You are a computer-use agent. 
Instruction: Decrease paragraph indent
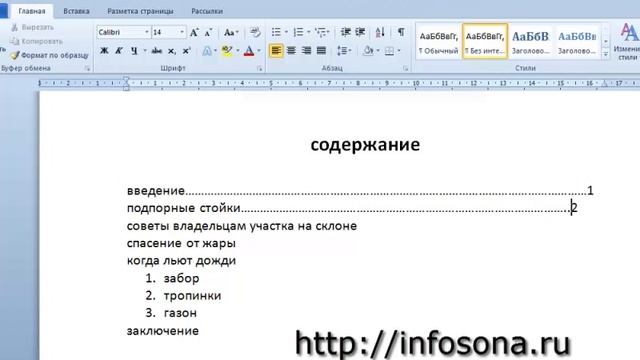(346, 32)
